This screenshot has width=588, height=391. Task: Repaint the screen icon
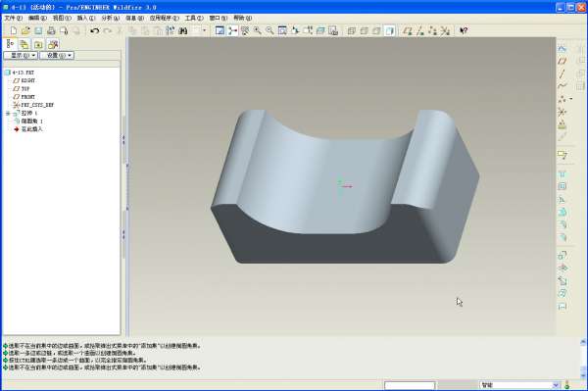[220, 30]
